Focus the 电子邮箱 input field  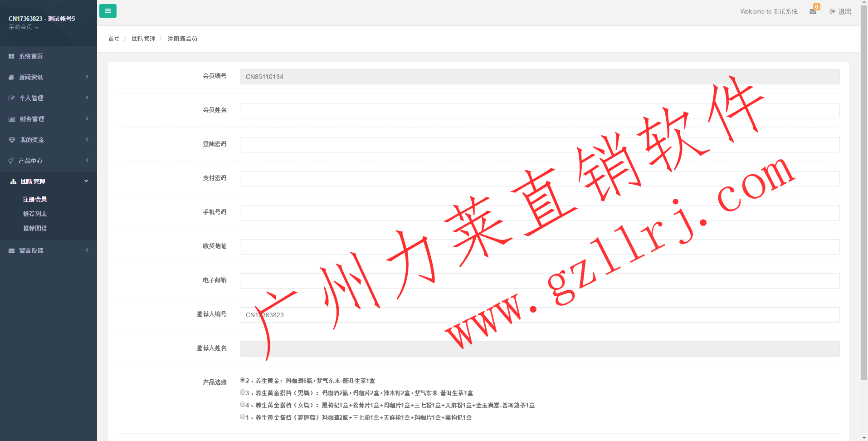540,281
